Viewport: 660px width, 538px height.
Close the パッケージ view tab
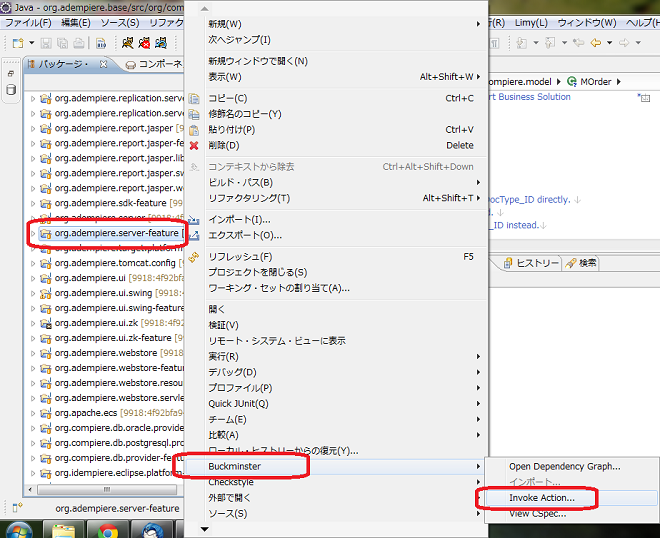click(103, 64)
